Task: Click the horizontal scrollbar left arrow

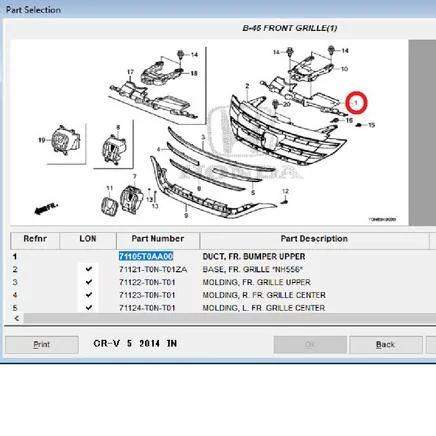Action: (x=17, y=319)
